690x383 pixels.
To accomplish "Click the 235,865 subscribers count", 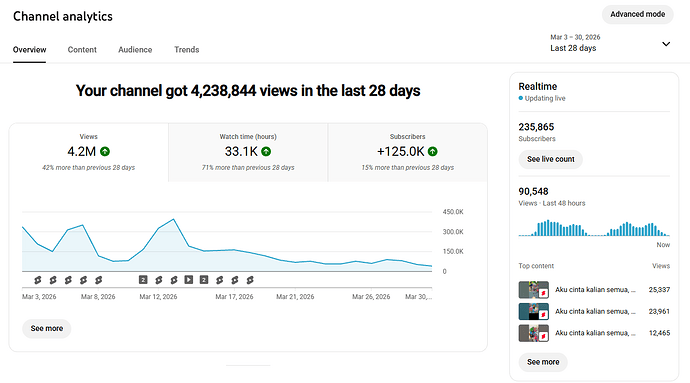I will (536, 127).
